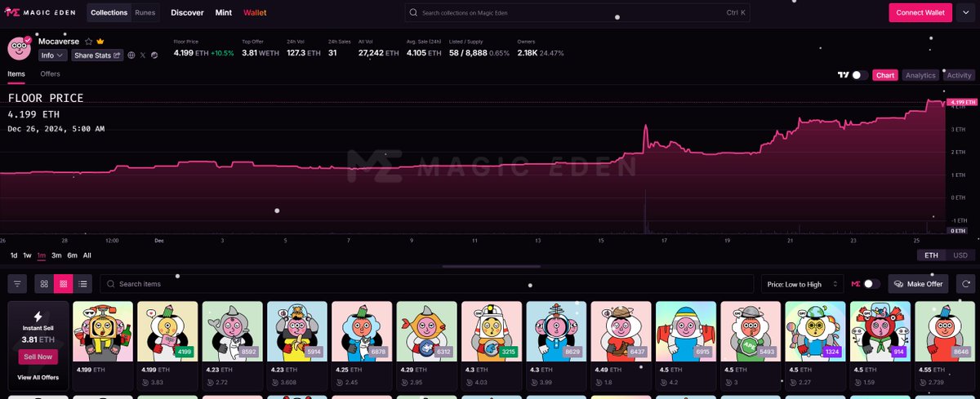980x399 pixels.
Task: Set chart range to 6m
Action: (72, 255)
